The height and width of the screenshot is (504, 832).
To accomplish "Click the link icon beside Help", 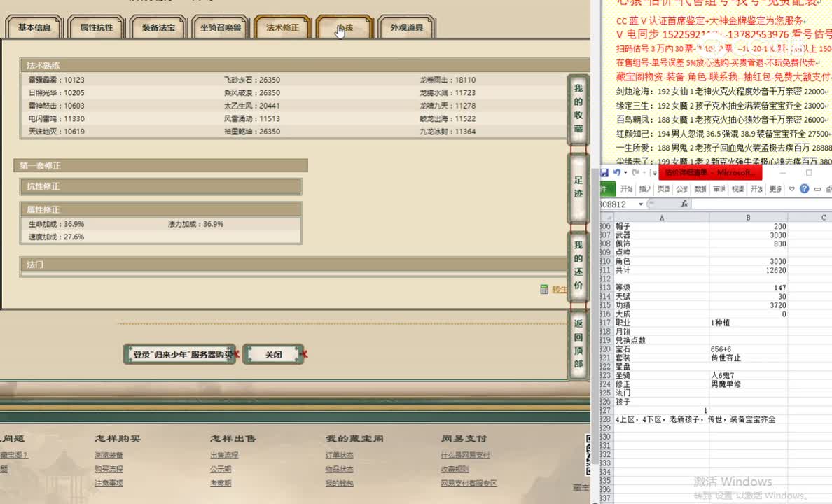I will pos(817,188).
